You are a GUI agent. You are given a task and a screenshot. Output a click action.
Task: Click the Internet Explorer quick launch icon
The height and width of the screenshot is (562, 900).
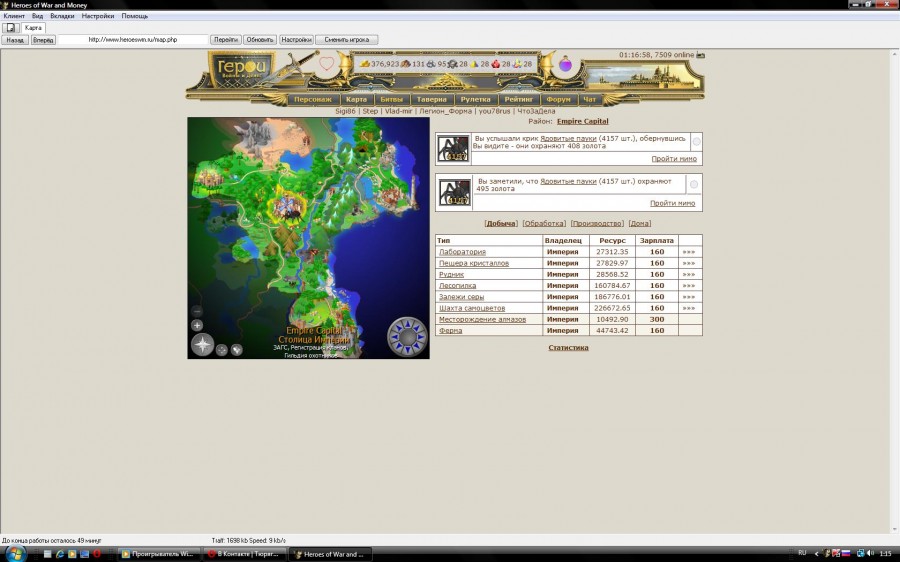[60, 554]
